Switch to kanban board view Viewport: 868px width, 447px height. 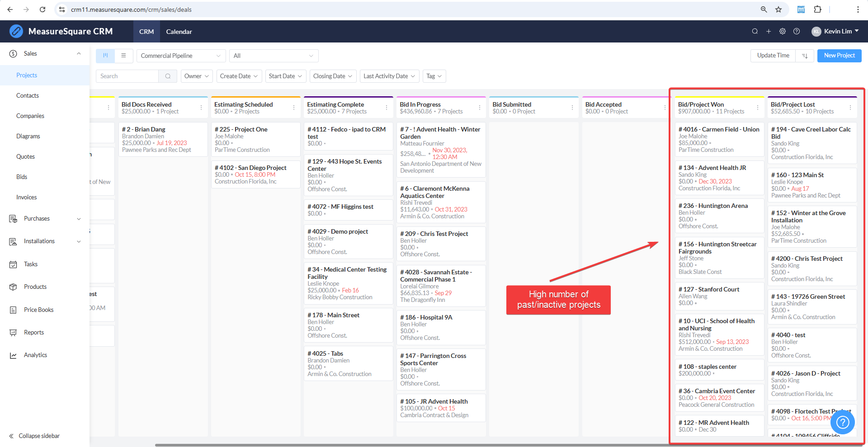click(105, 56)
